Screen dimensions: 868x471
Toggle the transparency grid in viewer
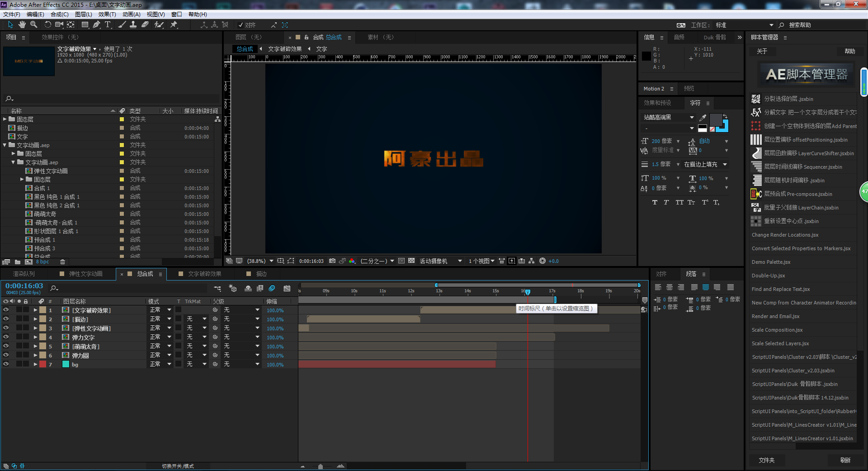(x=411, y=261)
